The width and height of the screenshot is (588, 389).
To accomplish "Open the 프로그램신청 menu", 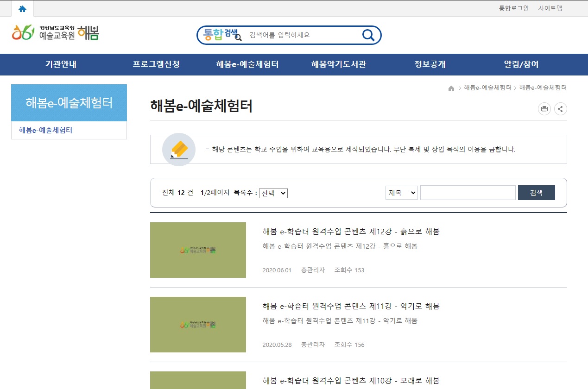I will (x=156, y=64).
